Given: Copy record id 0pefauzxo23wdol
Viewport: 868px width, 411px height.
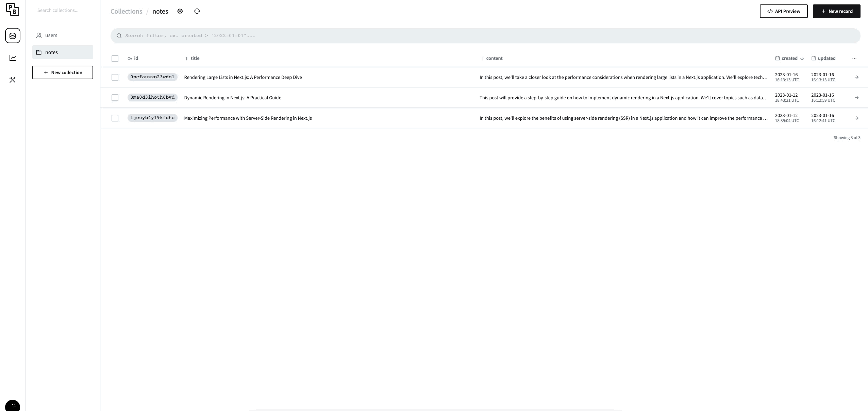Looking at the screenshot, I should (152, 77).
